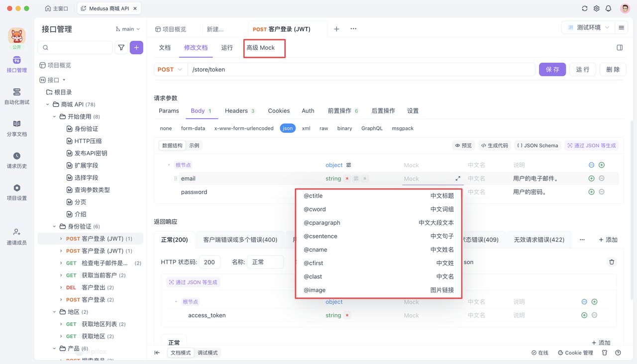Screen dimensions: 637x364
Task: Click the HTTP 状态码 200 field
Action: (210, 262)
